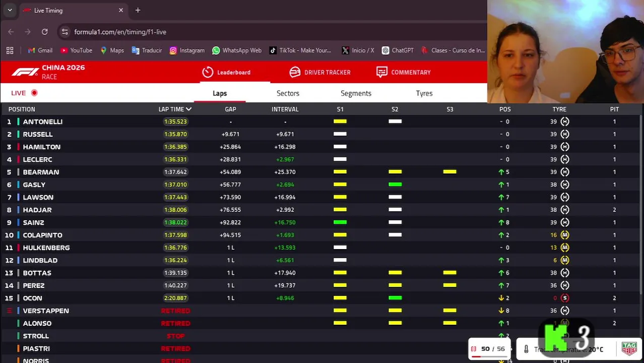Image resolution: width=644 pixels, height=363 pixels.
Task: Click the CHINA 2026 RACE title
Action: click(x=63, y=72)
